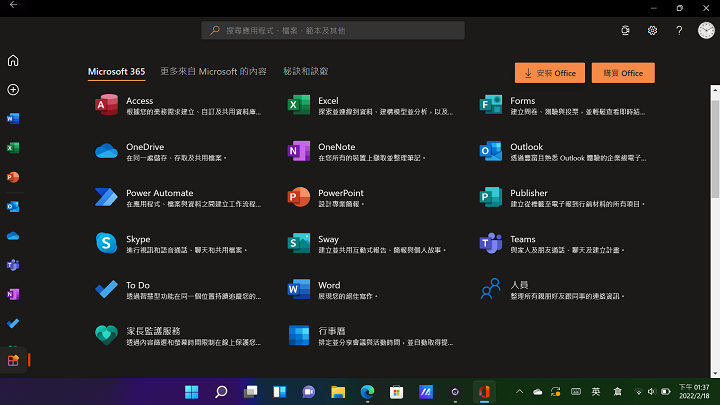
Task: Select Word in the left sidebar
Action: point(13,118)
